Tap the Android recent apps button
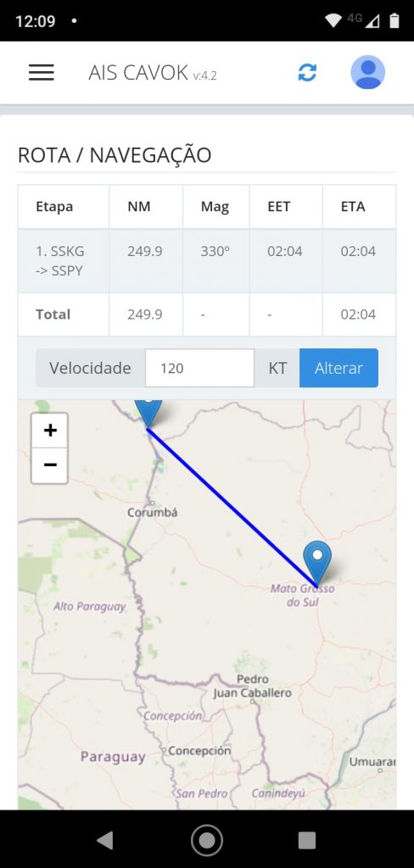The height and width of the screenshot is (868, 414). coord(307,840)
